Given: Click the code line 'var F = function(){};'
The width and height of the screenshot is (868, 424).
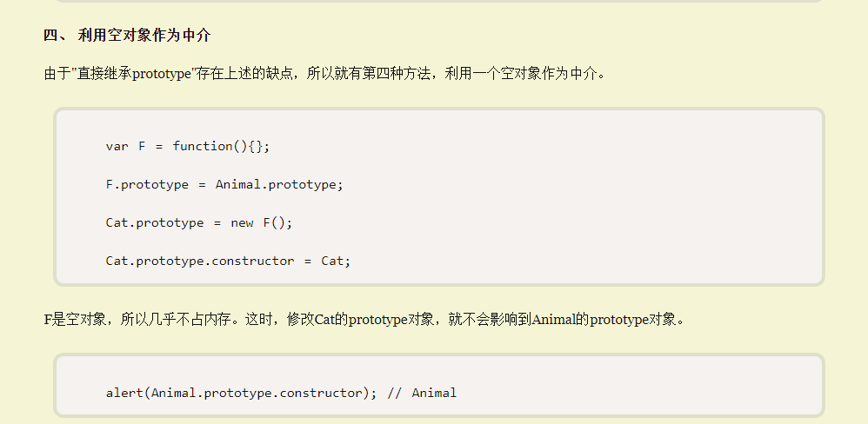Looking at the screenshot, I should (x=188, y=146).
